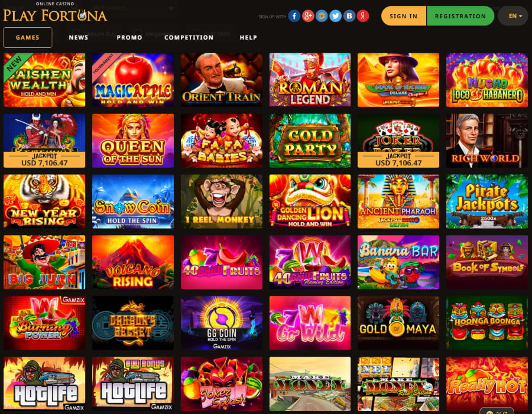
Task: Click the Sign In button
Action: [x=403, y=16]
